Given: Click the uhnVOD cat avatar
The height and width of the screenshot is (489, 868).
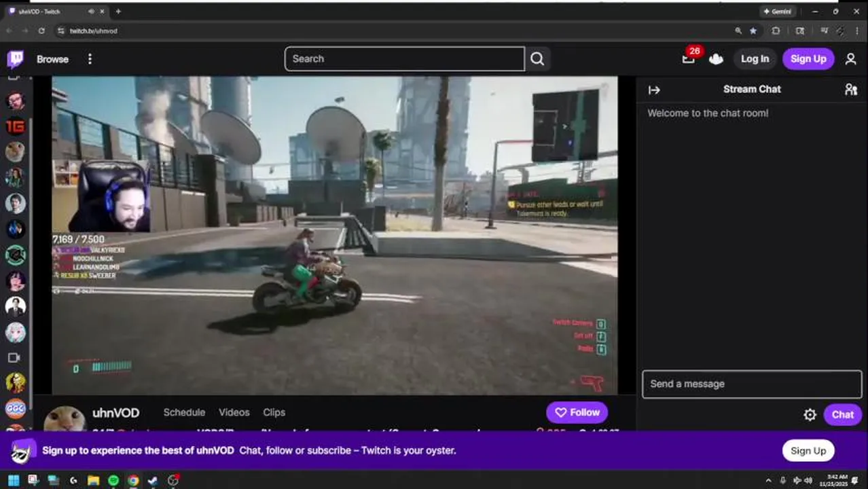Looking at the screenshot, I should [64, 419].
